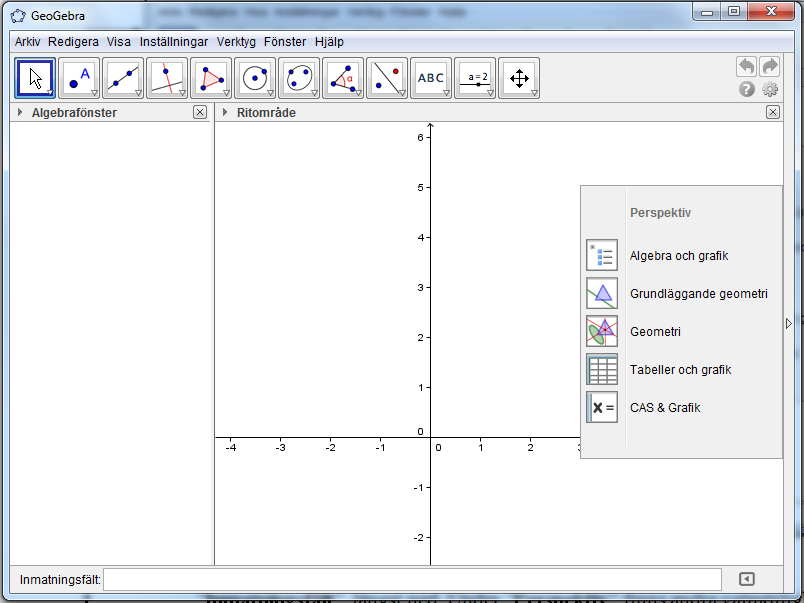Select the Polygon tool
The width and height of the screenshot is (804, 603).
click(211, 78)
